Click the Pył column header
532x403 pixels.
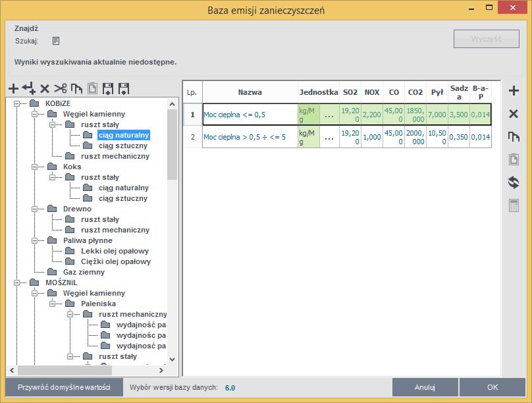point(437,92)
